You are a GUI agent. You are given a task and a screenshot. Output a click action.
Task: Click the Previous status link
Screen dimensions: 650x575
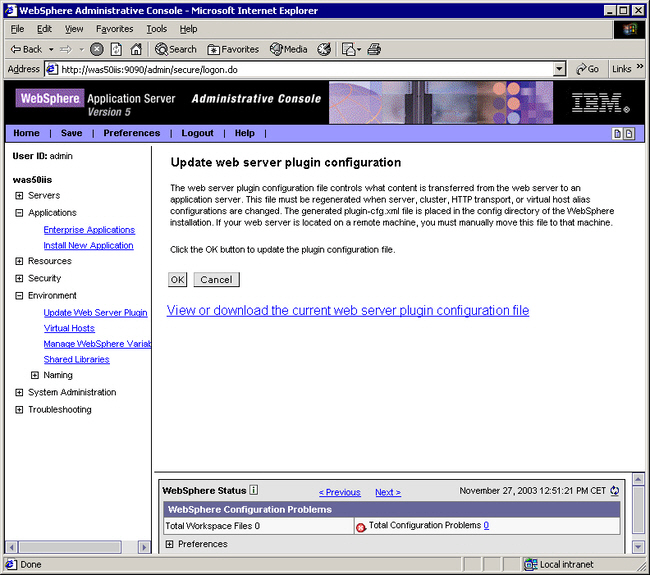click(x=340, y=492)
